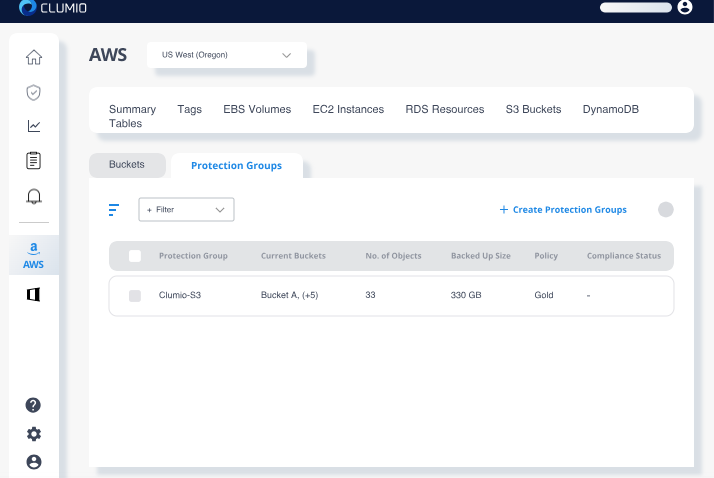Switch to the S3 Buckets tab
Image resolution: width=714 pixels, height=478 pixels.
tap(533, 109)
